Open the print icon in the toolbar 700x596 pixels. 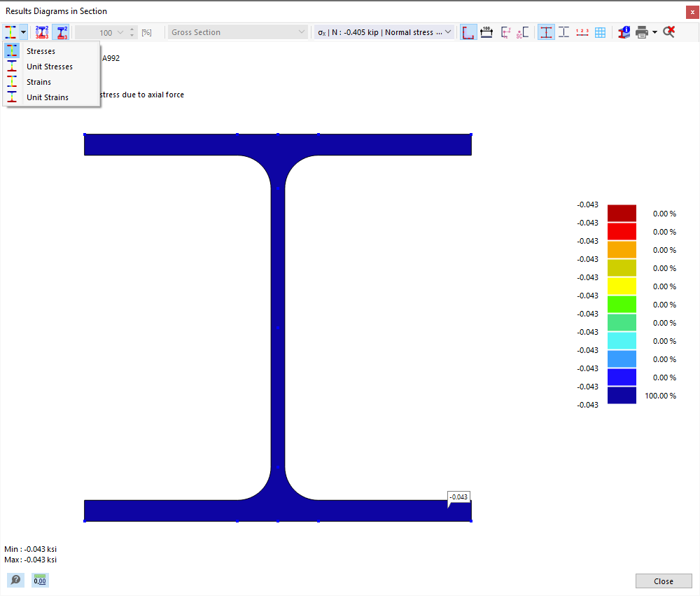(641, 32)
